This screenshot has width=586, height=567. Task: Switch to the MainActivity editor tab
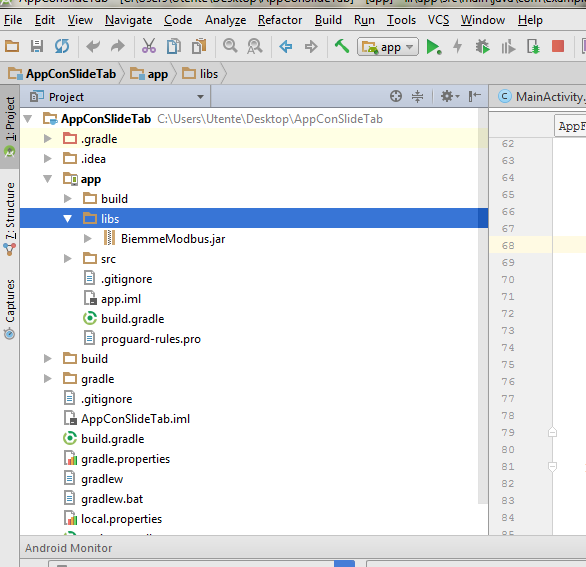541,97
